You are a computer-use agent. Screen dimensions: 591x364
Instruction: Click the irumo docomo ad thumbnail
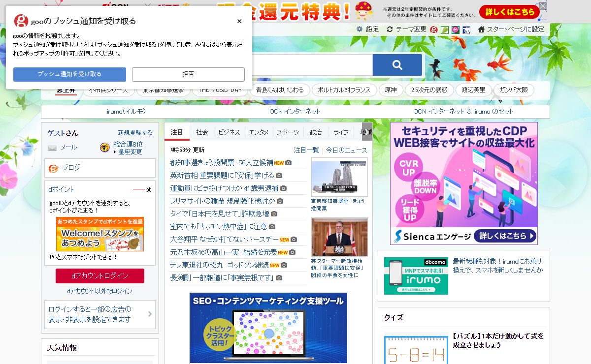[416, 276]
